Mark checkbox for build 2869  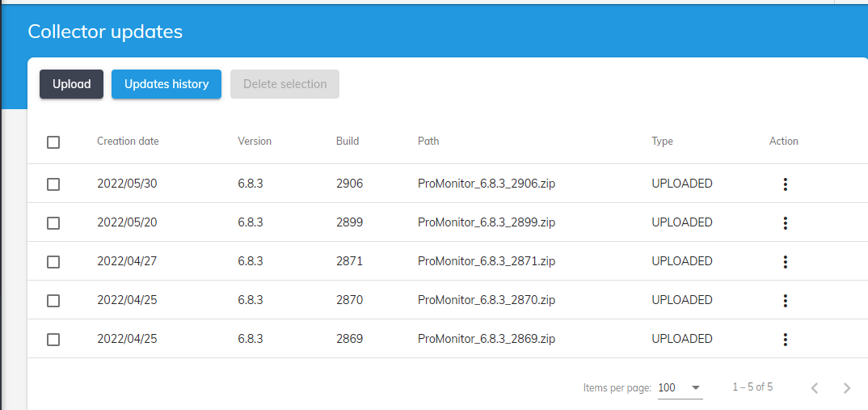(53, 340)
